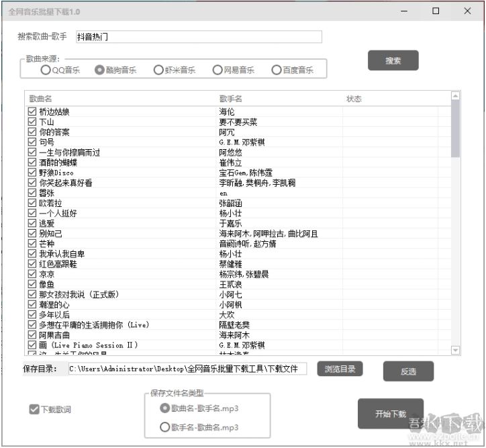Screen dimensions: 486x448
Task: Click the 状态 column header
Action: coord(354,99)
